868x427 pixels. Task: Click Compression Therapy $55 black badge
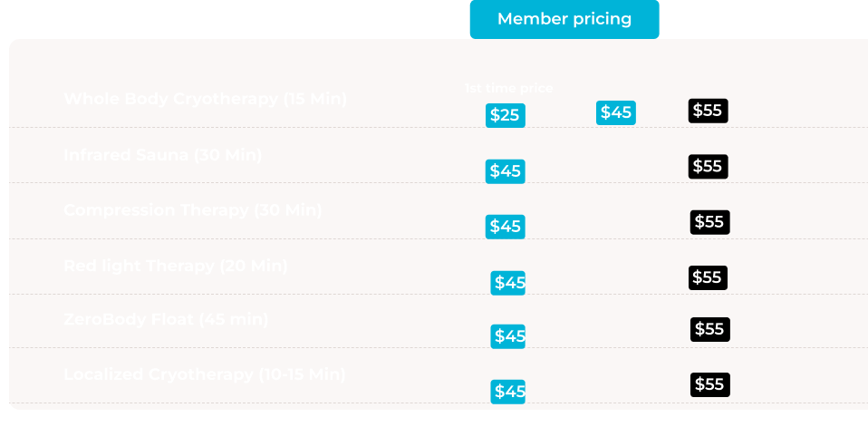point(709,222)
